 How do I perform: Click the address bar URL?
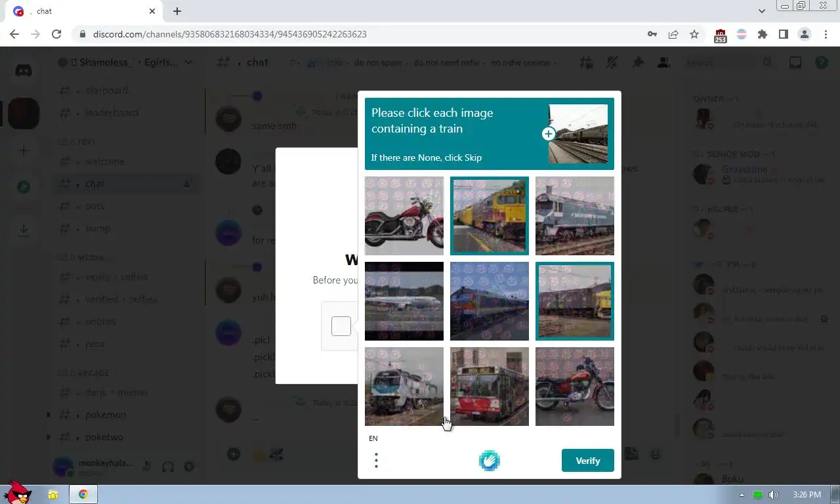coord(230,34)
